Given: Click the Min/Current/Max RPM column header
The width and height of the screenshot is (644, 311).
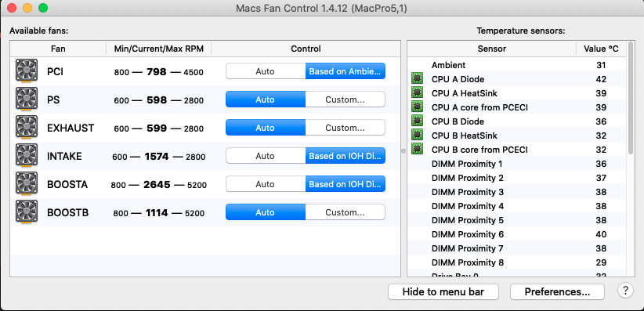Looking at the screenshot, I should (x=158, y=49).
